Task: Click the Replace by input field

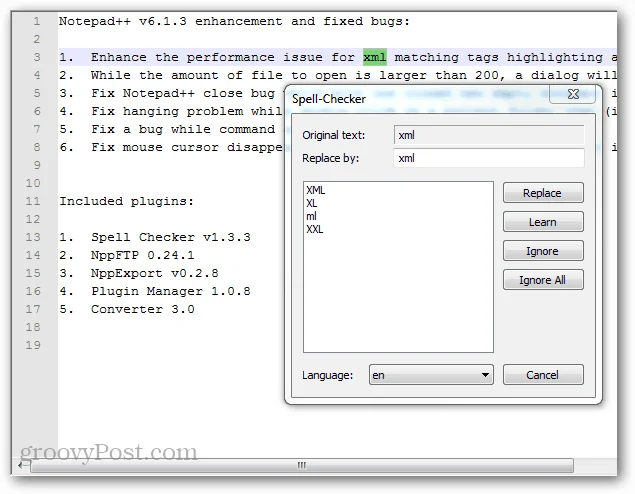Action: 488,158
